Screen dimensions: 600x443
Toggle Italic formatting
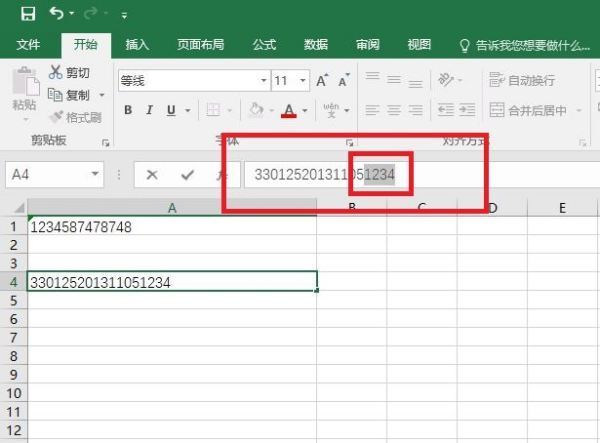point(150,110)
